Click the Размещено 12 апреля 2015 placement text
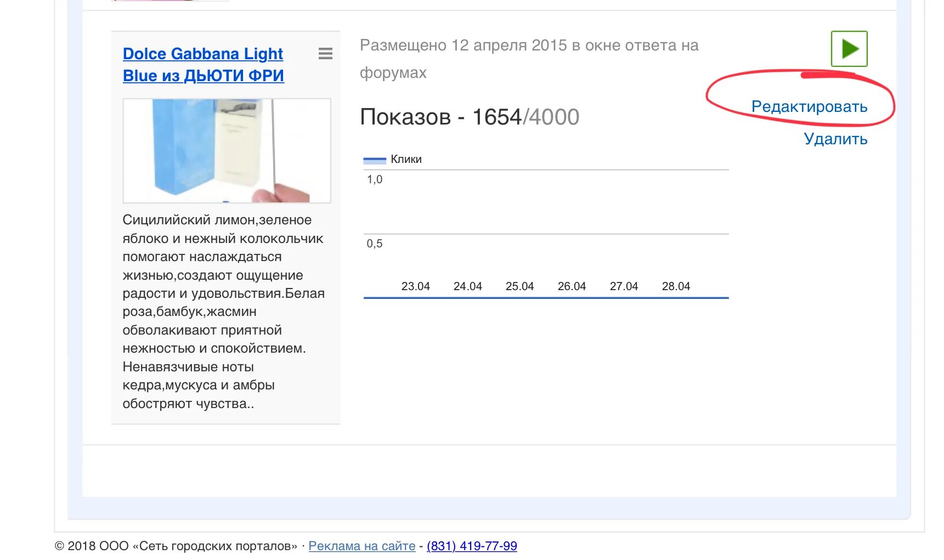This screenshot has height=560, width=944. pos(529,59)
